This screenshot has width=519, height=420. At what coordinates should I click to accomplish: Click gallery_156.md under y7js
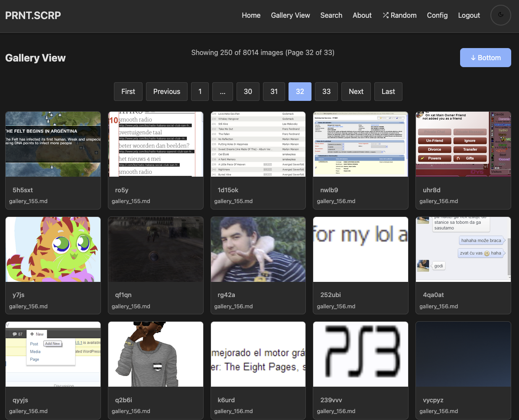[x=28, y=307]
